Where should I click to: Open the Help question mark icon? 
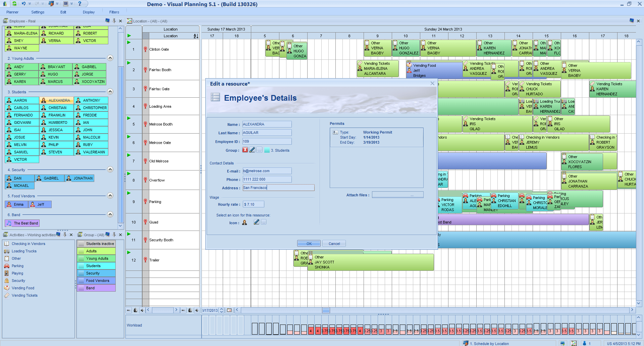[x=80, y=4]
